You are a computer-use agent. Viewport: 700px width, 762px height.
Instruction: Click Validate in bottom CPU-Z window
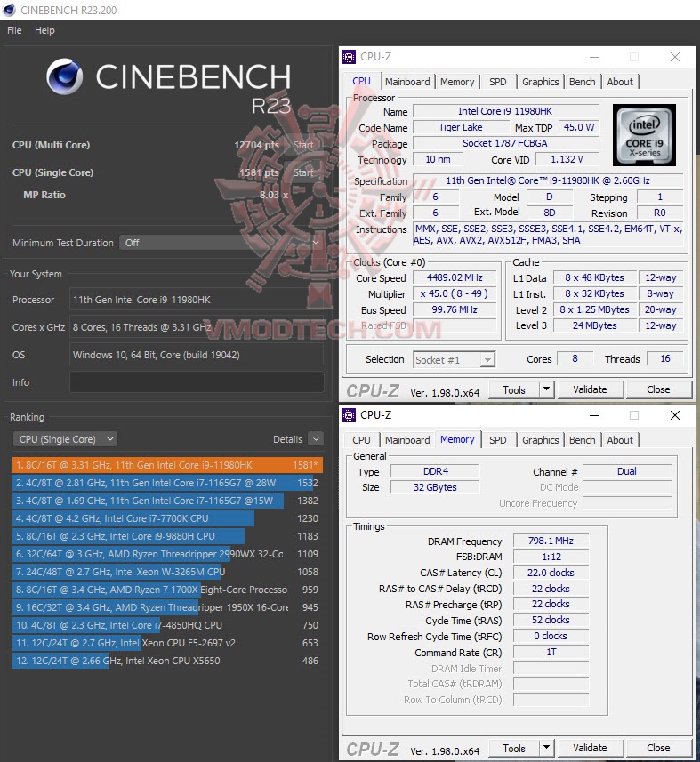pyautogui.click(x=590, y=749)
